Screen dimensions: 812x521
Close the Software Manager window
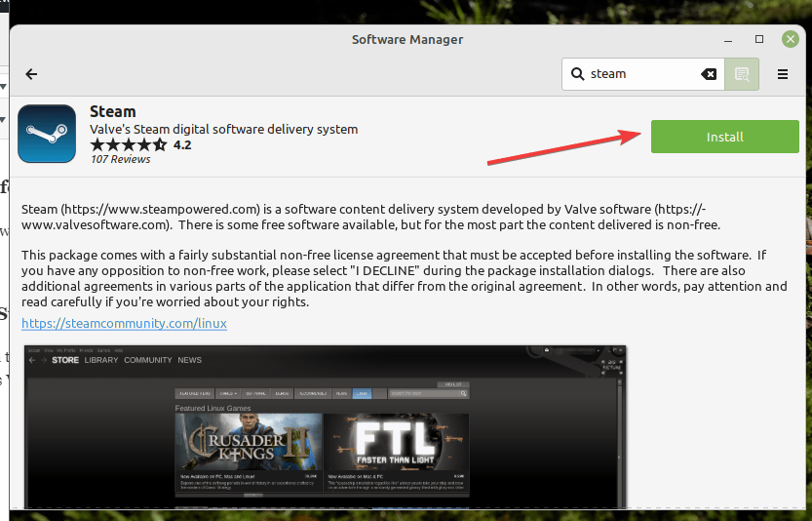pos(791,39)
